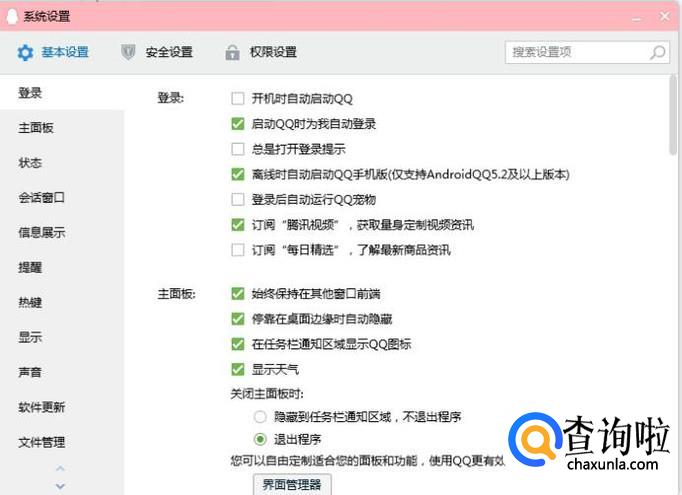Click the magnifier icon in the search box
Viewport: 682px width, 495px height.
pos(658,53)
